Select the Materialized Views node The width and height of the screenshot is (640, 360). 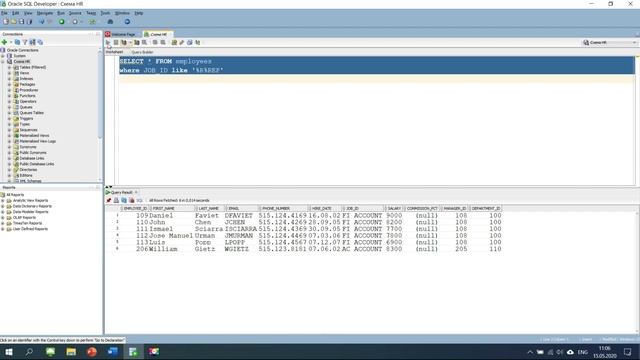[34, 136]
